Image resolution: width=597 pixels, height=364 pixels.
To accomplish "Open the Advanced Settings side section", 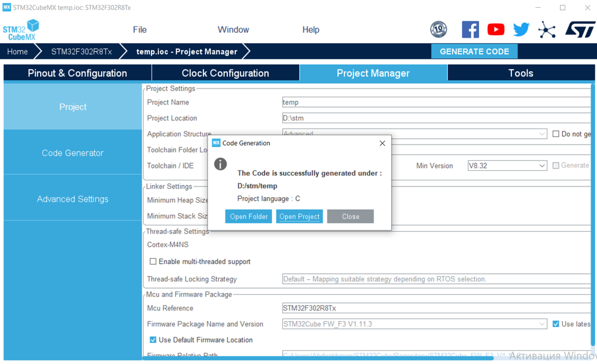I will [x=73, y=199].
